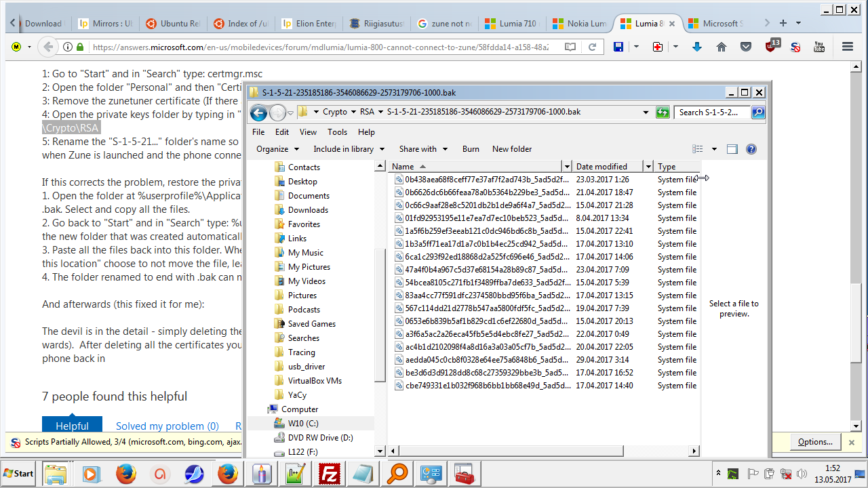
Task: Click the red cross toolbar icon
Action: click(657, 47)
